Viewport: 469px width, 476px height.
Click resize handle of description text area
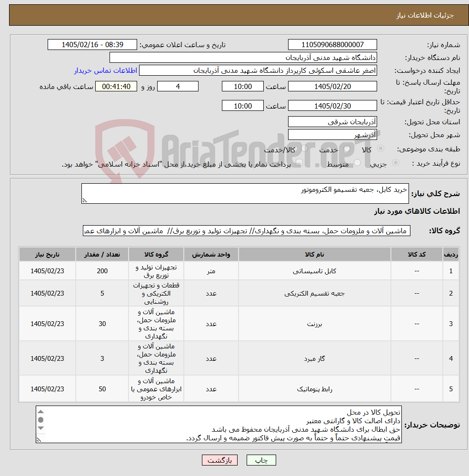coord(84,200)
